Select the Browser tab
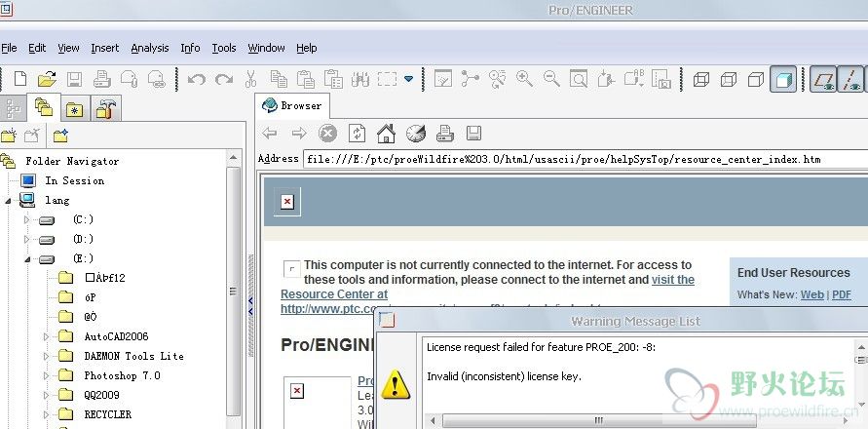The image size is (868, 429). [x=291, y=105]
